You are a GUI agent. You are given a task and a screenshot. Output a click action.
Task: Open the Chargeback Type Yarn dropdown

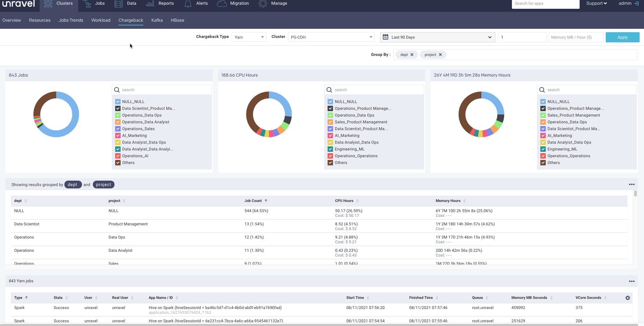click(x=249, y=37)
